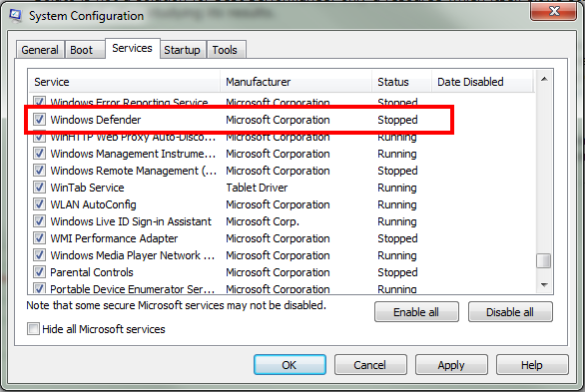Screen dimensions: 585x392
Task: Click the Disable all button
Action: tap(510, 312)
